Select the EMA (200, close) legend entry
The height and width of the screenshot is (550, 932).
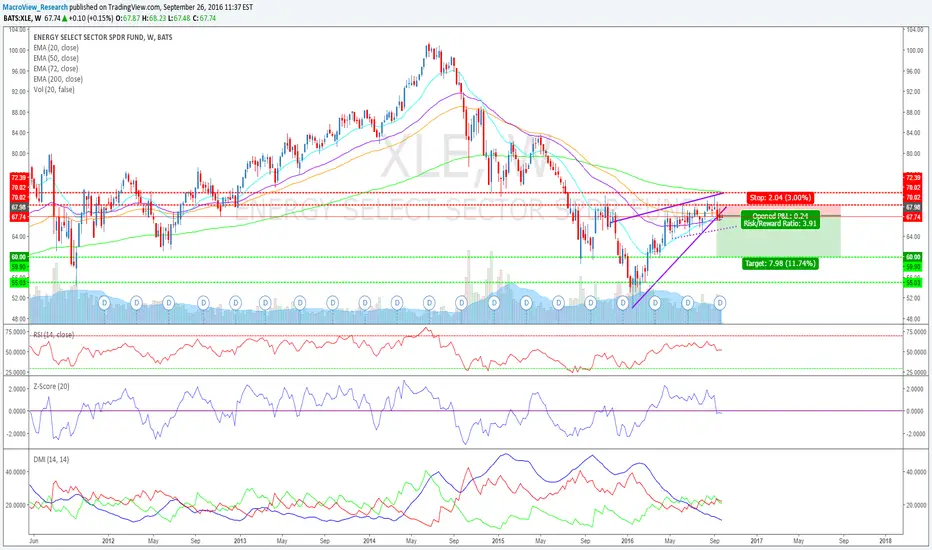tap(58, 79)
